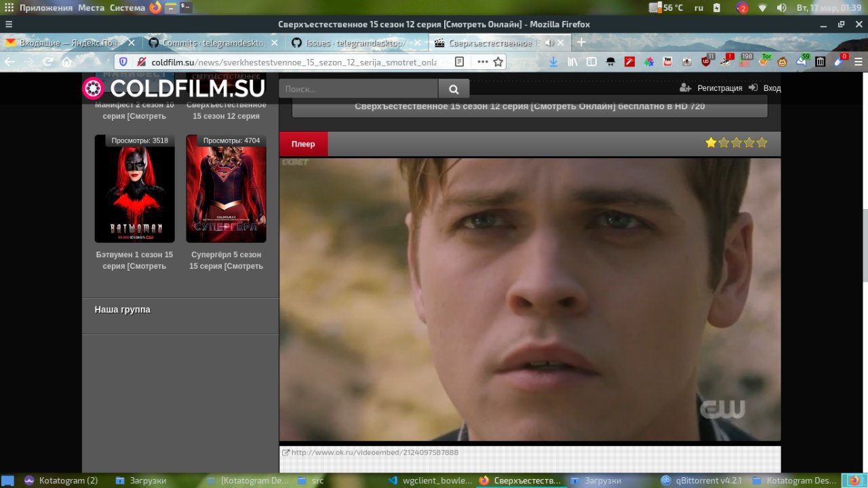The width and height of the screenshot is (868, 488).
Task: Open the ok.ru videoembed link
Action: point(374,452)
